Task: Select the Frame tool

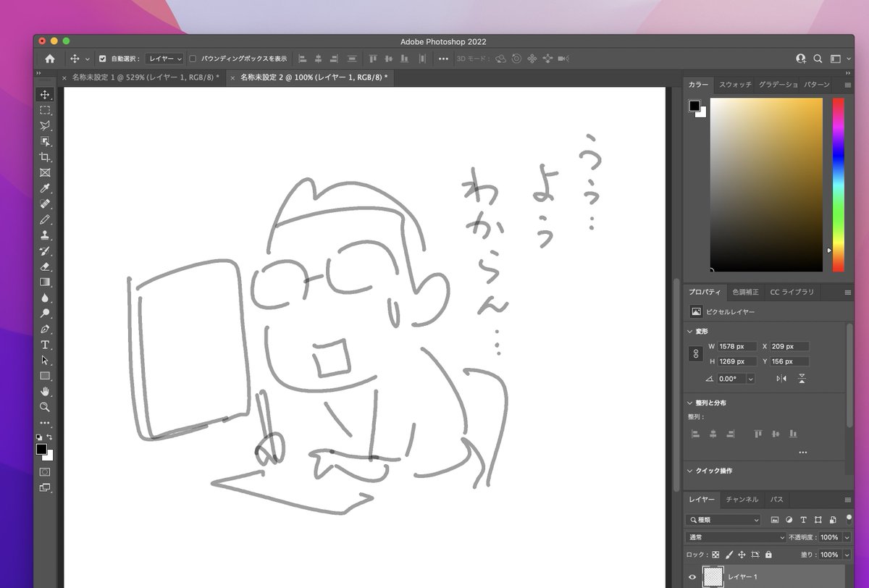Action: pos(45,172)
